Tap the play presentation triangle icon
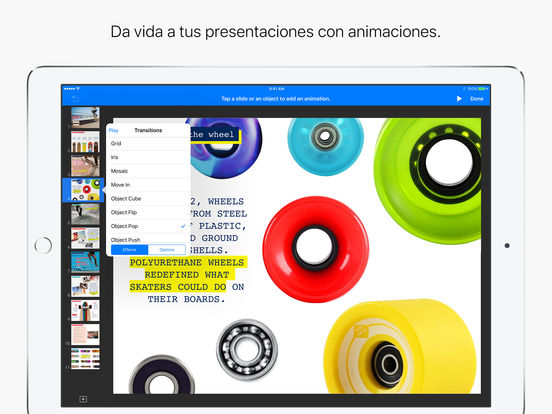 click(x=459, y=99)
